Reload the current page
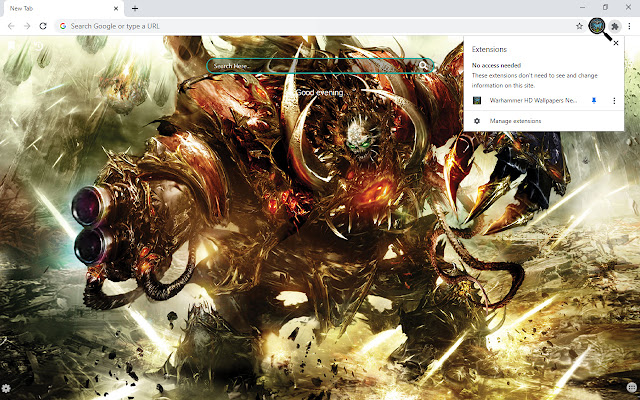The height and width of the screenshot is (400, 640). [43, 26]
